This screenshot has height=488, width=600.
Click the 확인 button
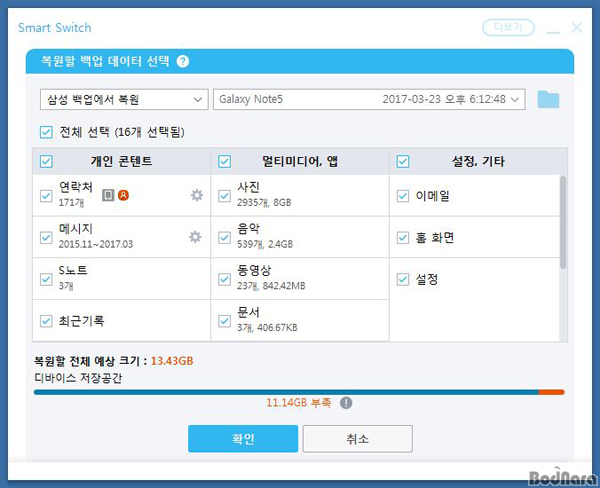click(243, 439)
